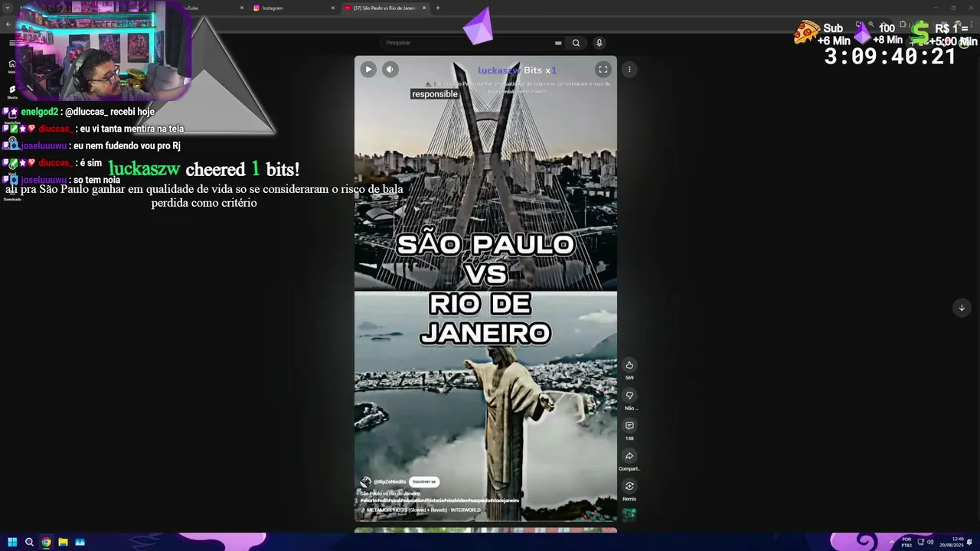Open a new browser tab
The width and height of the screenshot is (980, 551).
438,8
